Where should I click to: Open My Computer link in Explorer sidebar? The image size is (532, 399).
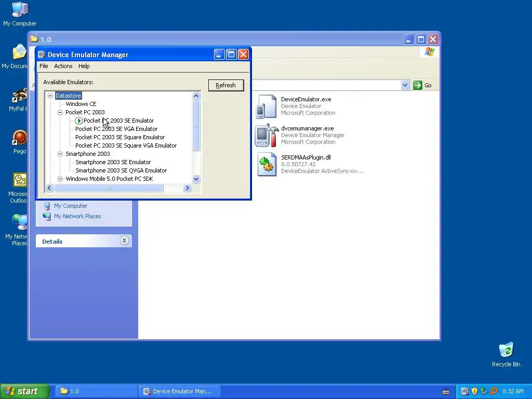click(71, 206)
